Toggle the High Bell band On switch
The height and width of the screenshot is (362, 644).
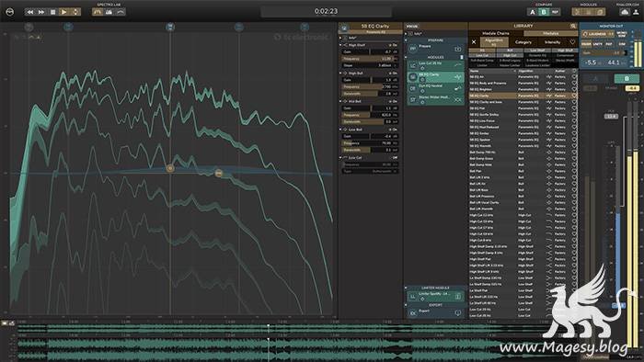[394, 73]
